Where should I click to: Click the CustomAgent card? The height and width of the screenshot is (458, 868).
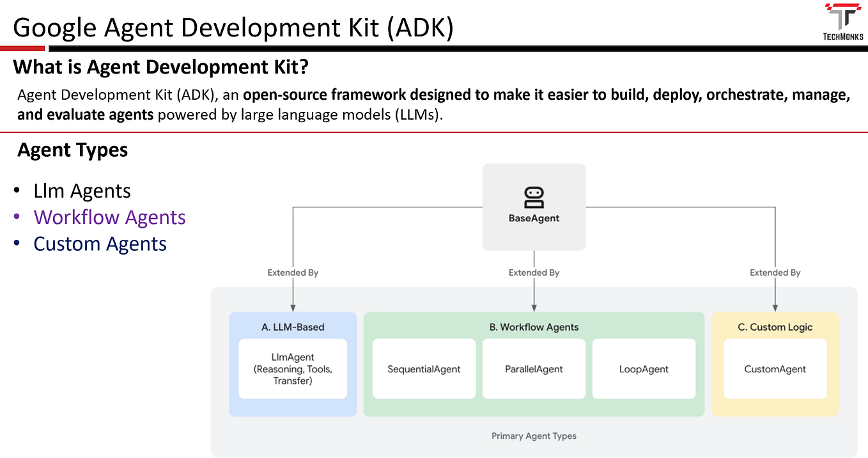click(x=775, y=369)
